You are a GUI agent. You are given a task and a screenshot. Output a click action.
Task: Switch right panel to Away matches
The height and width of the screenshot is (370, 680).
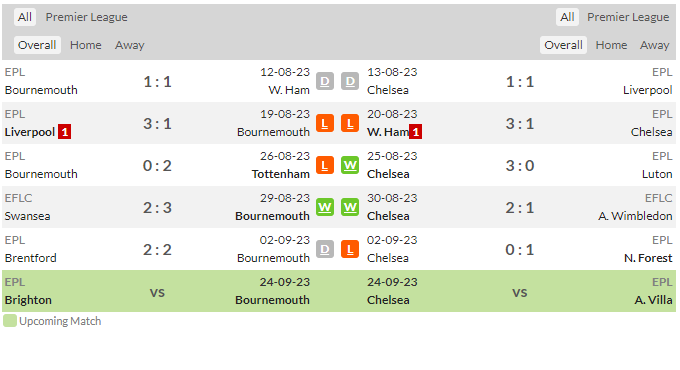(x=654, y=45)
